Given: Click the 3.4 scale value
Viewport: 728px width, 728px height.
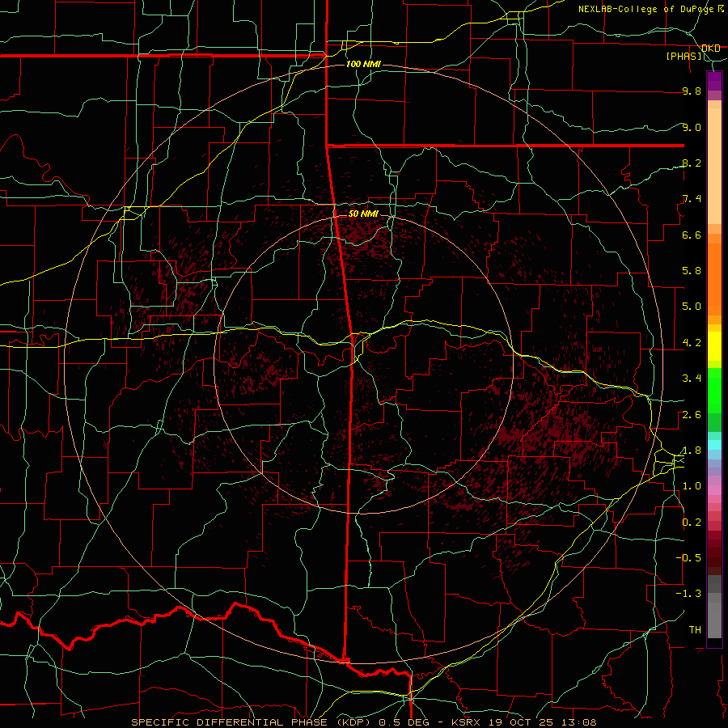Looking at the screenshot, I should coord(692,379).
